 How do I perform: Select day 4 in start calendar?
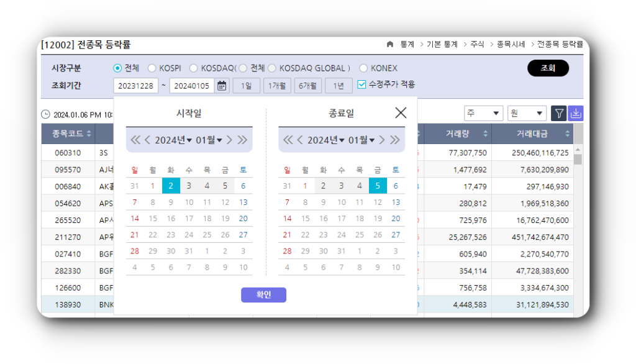[x=207, y=186]
